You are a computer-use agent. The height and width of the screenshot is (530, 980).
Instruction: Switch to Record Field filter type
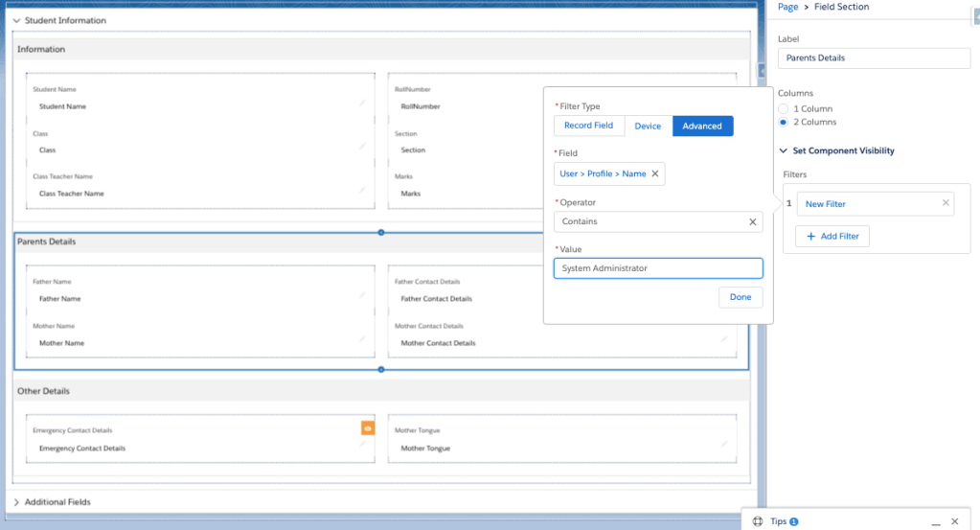tap(588, 126)
